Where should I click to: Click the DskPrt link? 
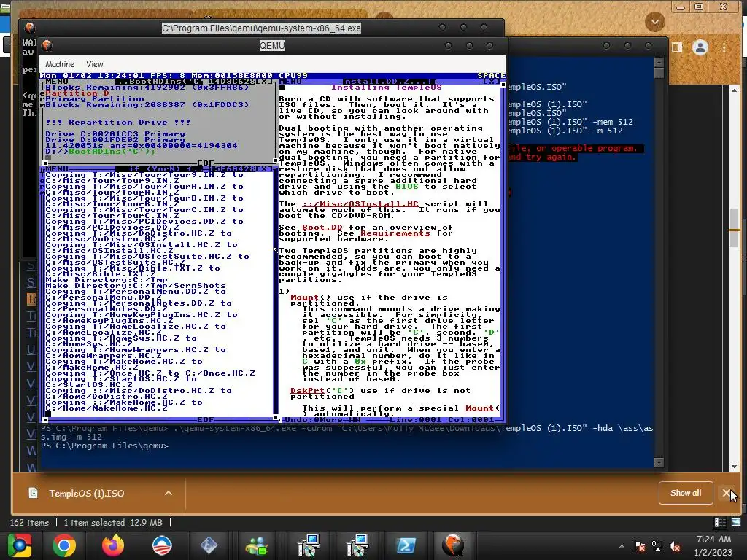[307, 391]
